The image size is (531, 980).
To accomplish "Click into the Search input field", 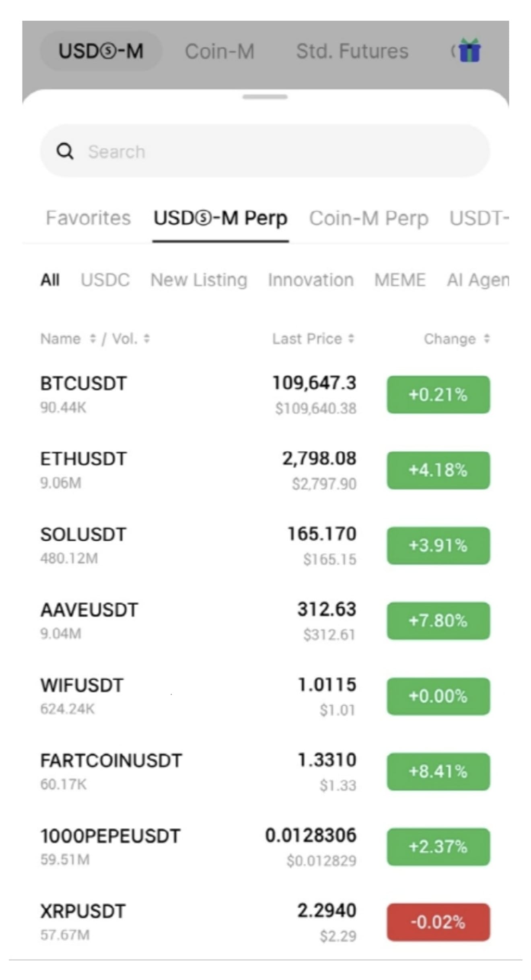I will pos(265,151).
